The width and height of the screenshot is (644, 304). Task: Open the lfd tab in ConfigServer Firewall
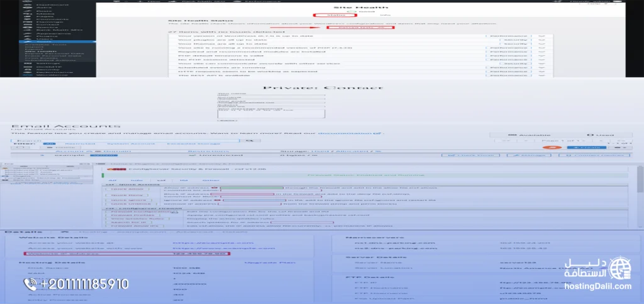(x=184, y=180)
